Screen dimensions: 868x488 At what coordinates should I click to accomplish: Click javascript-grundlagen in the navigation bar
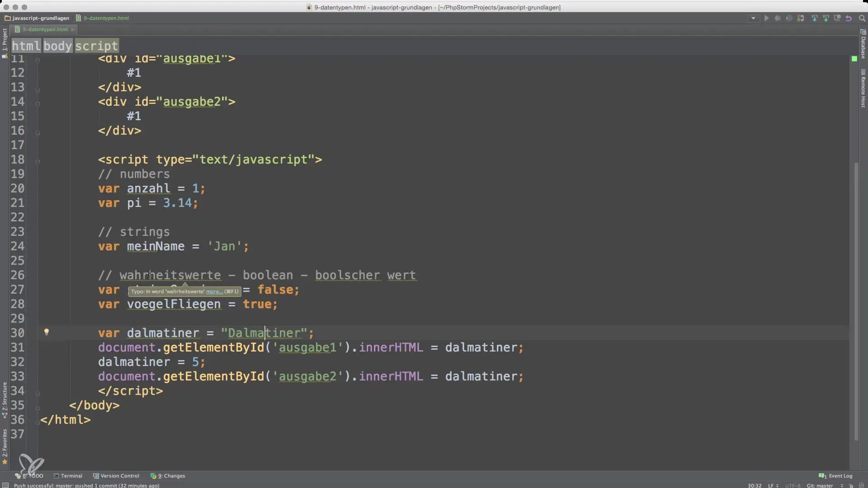(x=37, y=18)
